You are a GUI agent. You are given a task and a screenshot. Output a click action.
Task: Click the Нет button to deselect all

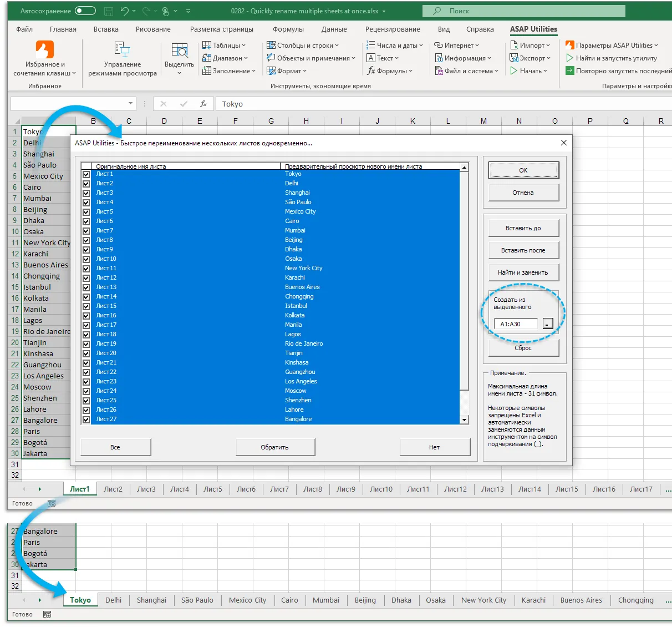pyautogui.click(x=435, y=447)
